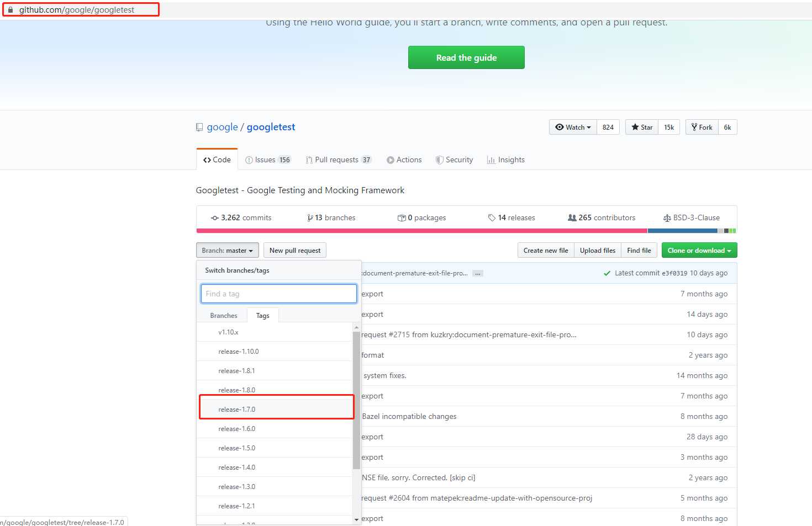Open the googletest repository link
Image resolution: width=812 pixels, height=526 pixels.
[x=271, y=127]
